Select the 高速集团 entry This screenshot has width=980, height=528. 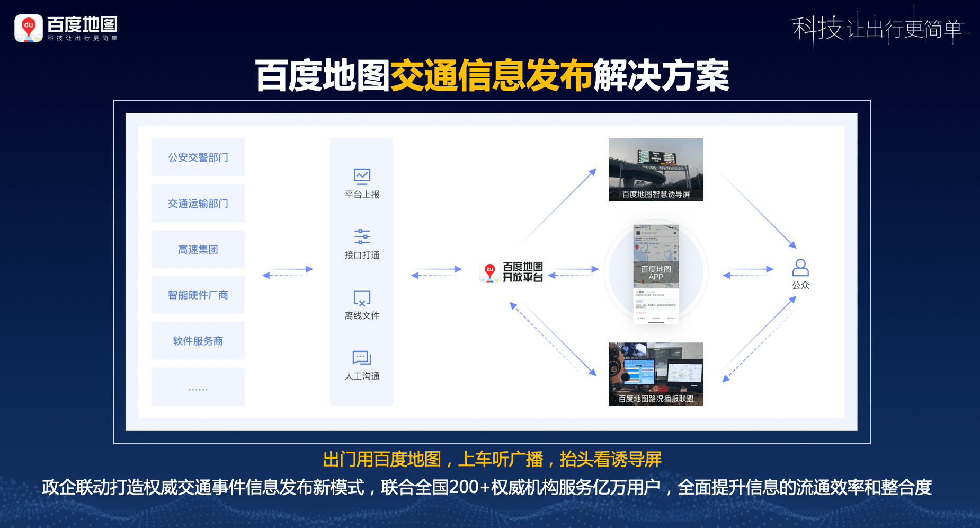pyautogui.click(x=198, y=249)
